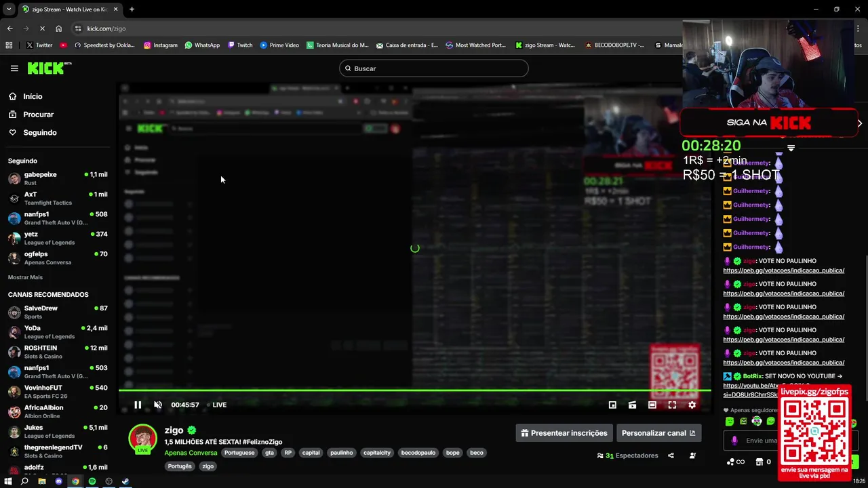Enter fullscreen in the video player
868x488 pixels.
[672, 405]
